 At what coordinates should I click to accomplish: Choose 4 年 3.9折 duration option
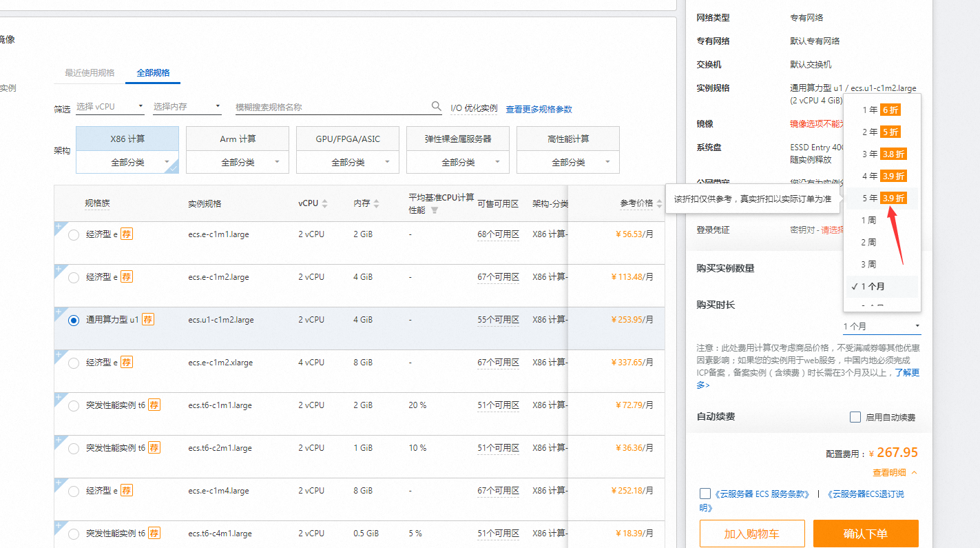tap(882, 176)
